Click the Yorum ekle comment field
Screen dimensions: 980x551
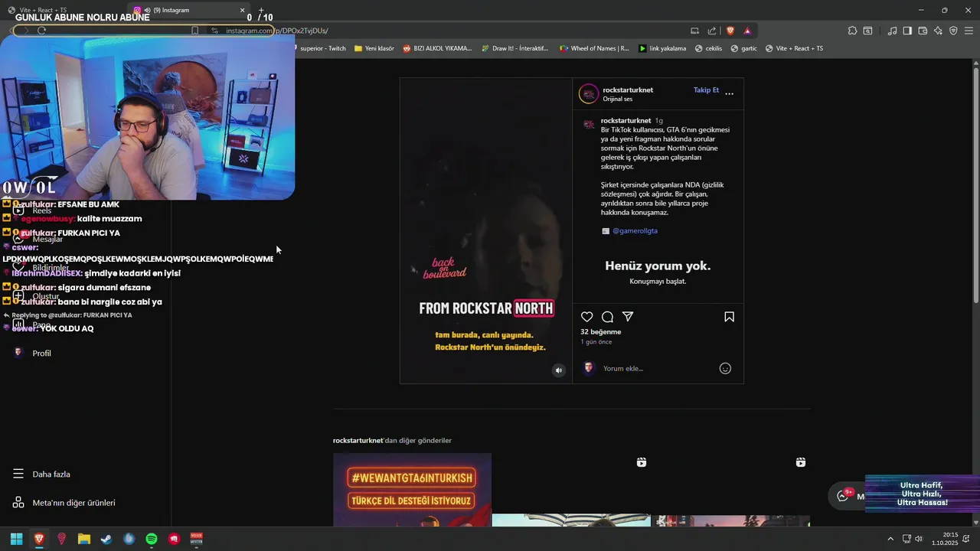[x=658, y=368]
